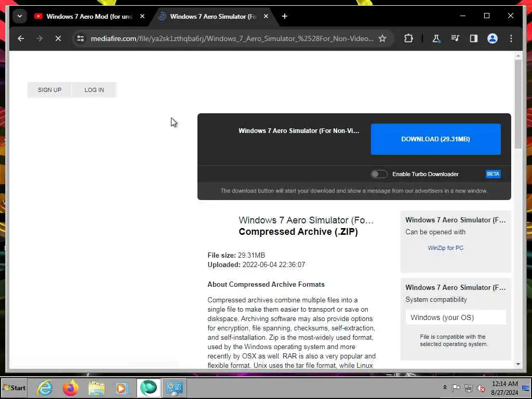The image size is (532, 399).
Task: Open Windows Media Player taskbar icon
Action: pyautogui.click(x=122, y=388)
